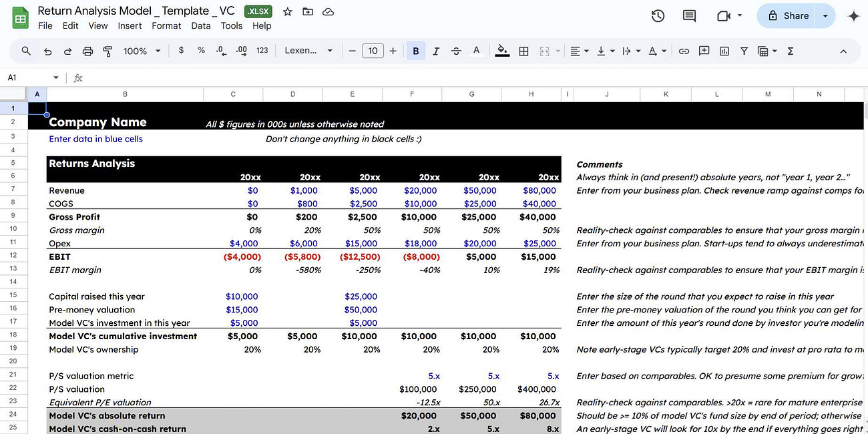Open the Format menu
The width and height of the screenshot is (868, 434).
(x=166, y=25)
